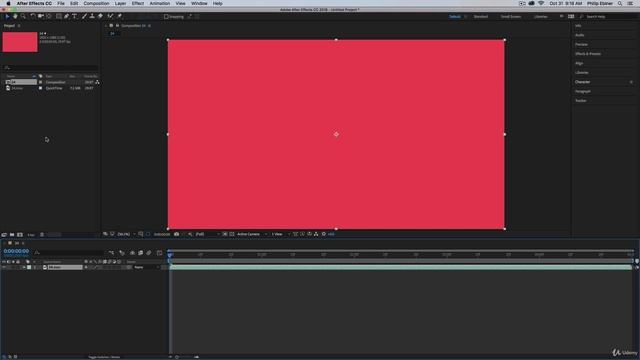Select the Pen tool
Viewport: 640px width, 360px height.
[x=67, y=16]
